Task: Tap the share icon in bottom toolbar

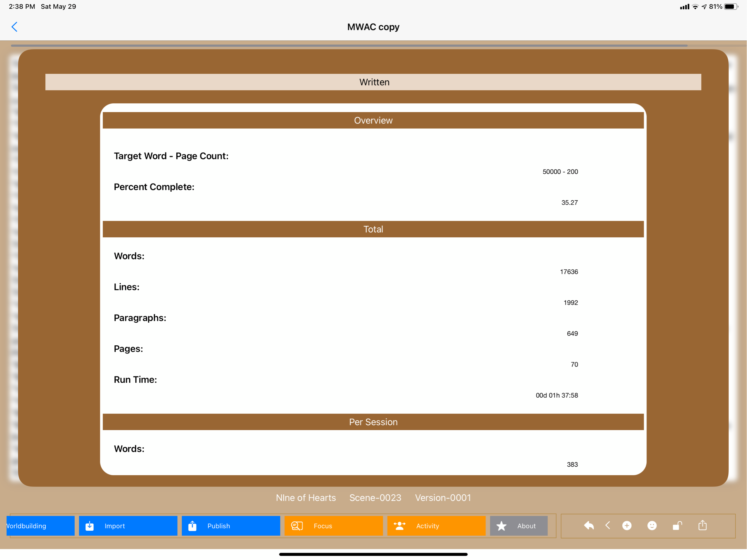Action: 703,525
